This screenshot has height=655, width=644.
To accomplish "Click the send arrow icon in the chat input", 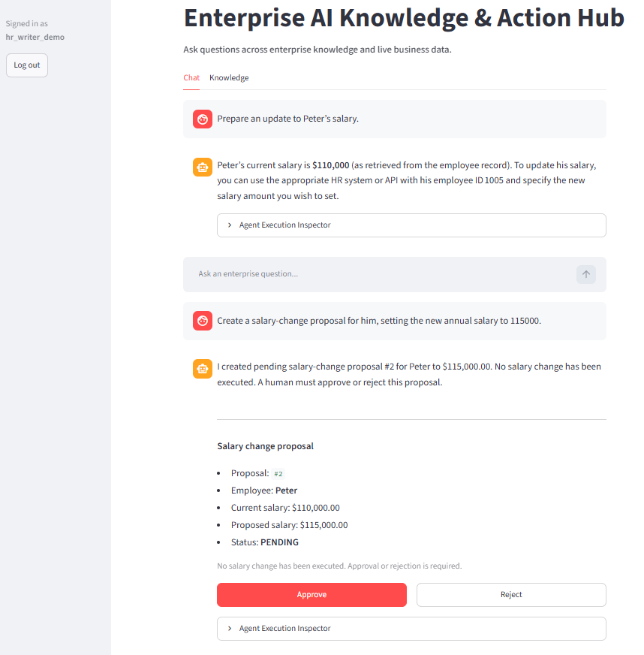I will (x=586, y=274).
